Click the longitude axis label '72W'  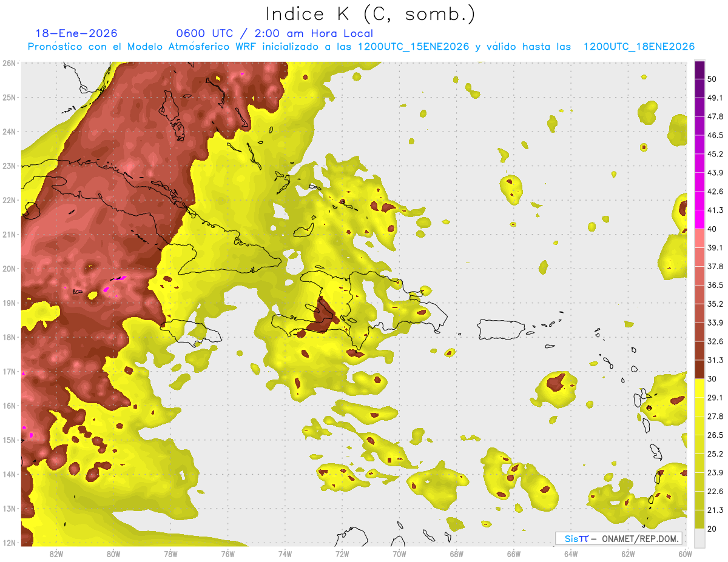[342, 554]
